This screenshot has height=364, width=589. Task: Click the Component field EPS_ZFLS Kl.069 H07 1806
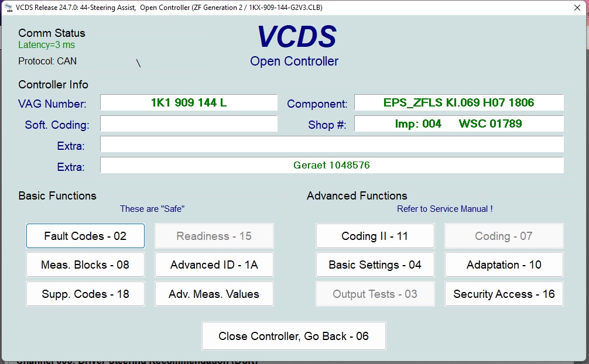[458, 102]
